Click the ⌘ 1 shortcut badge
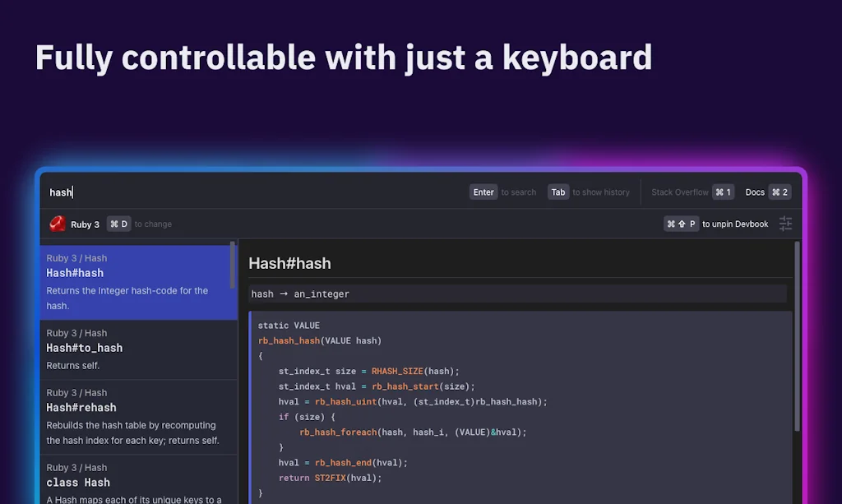 point(723,192)
